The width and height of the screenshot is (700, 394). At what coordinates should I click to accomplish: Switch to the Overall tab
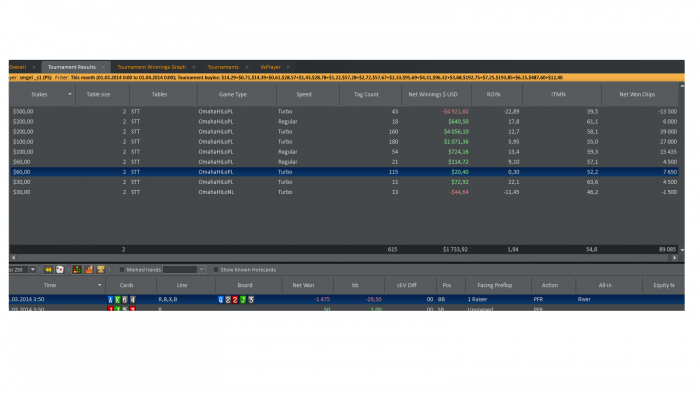point(18,67)
